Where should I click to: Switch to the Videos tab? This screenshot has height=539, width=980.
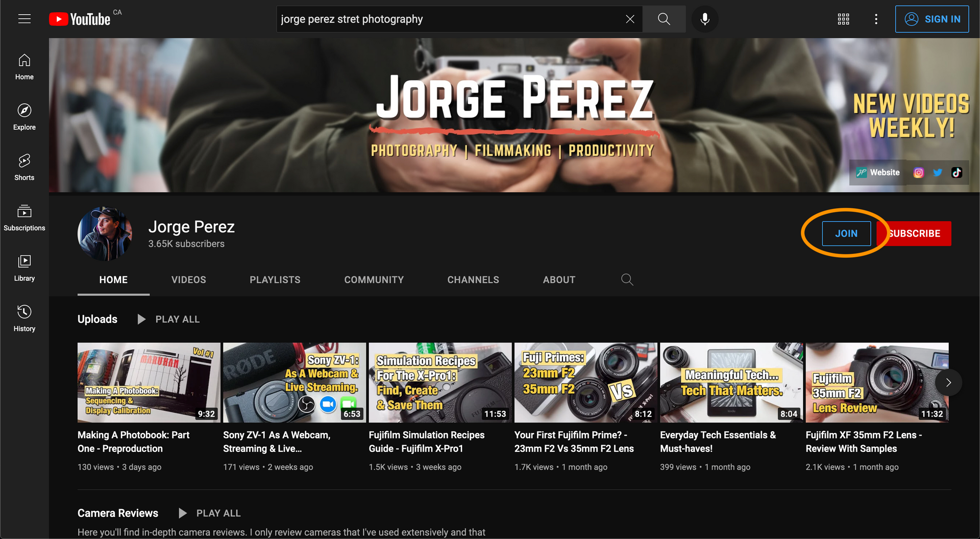click(189, 280)
